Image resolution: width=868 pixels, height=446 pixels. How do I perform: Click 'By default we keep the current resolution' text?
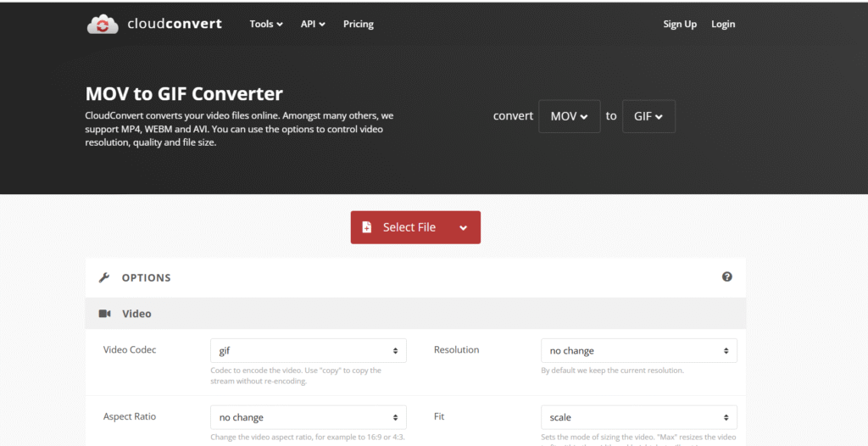(x=612, y=370)
